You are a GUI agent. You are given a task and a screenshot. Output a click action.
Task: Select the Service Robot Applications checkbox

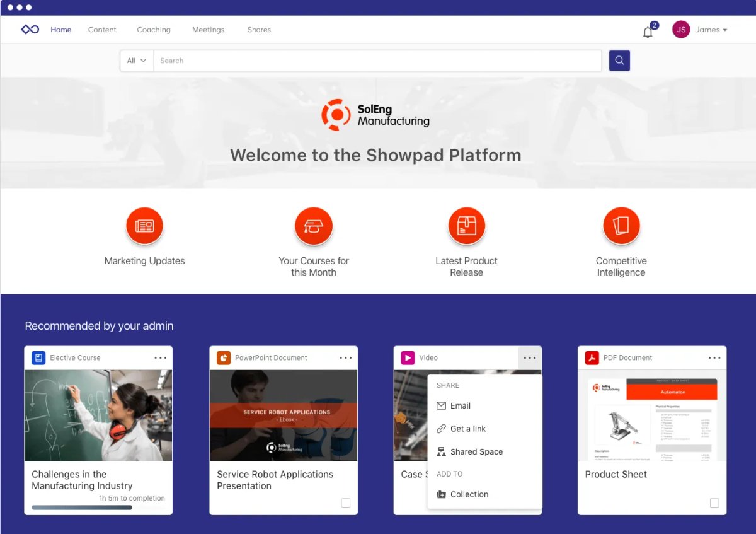(x=345, y=502)
